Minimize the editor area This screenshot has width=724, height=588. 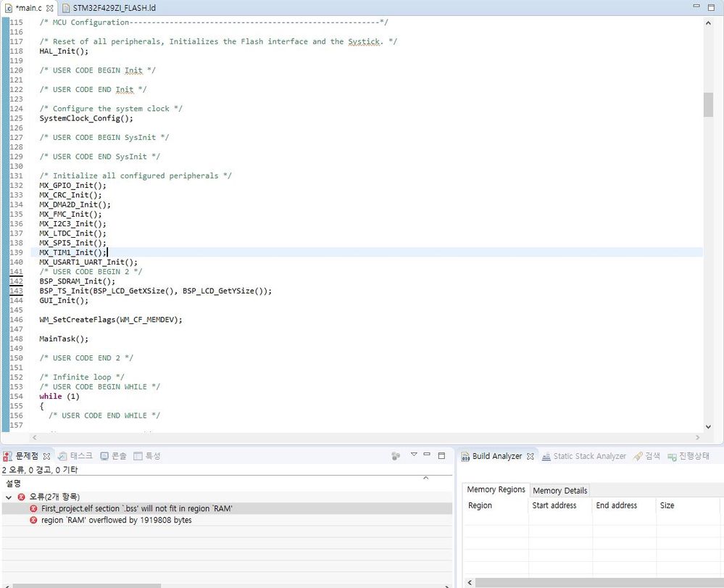(697, 6)
